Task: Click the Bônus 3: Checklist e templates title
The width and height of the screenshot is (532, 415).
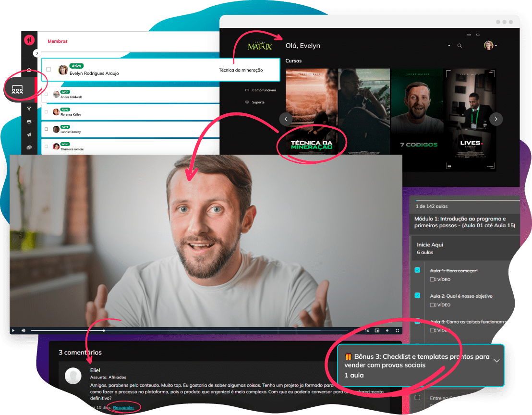Action: click(x=417, y=361)
